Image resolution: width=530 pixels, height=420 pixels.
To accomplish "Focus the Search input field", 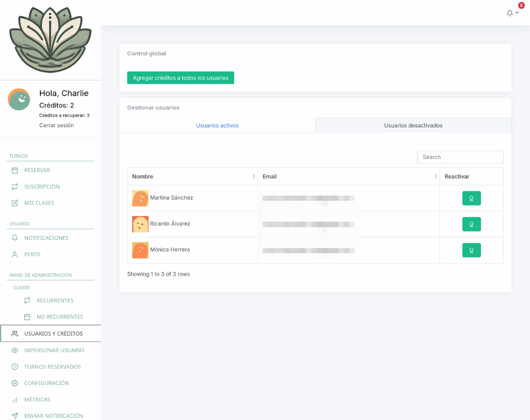I will [x=460, y=157].
